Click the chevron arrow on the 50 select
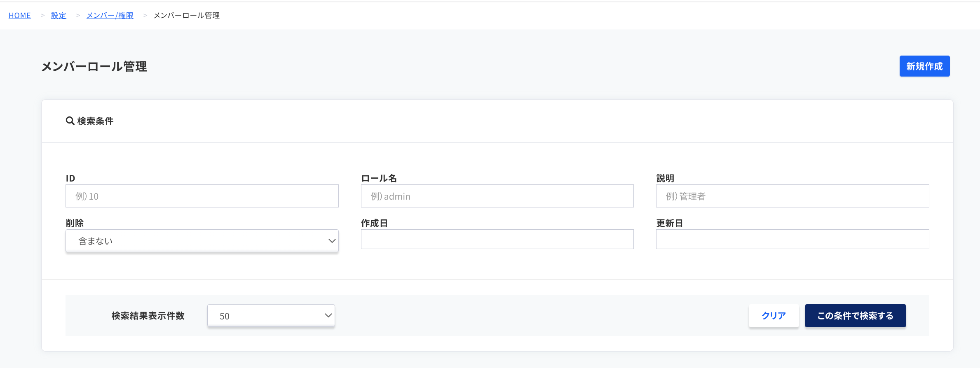The width and height of the screenshot is (980, 368). coord(328,316)
